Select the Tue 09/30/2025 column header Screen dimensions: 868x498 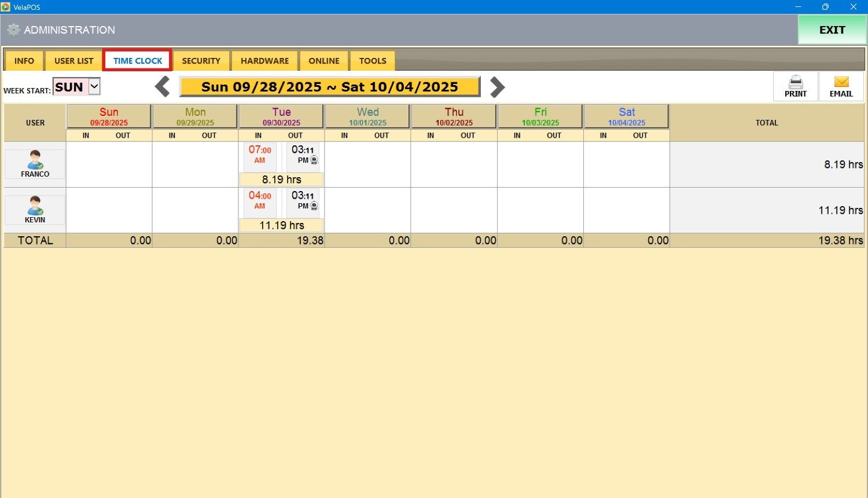coord(281,116)
